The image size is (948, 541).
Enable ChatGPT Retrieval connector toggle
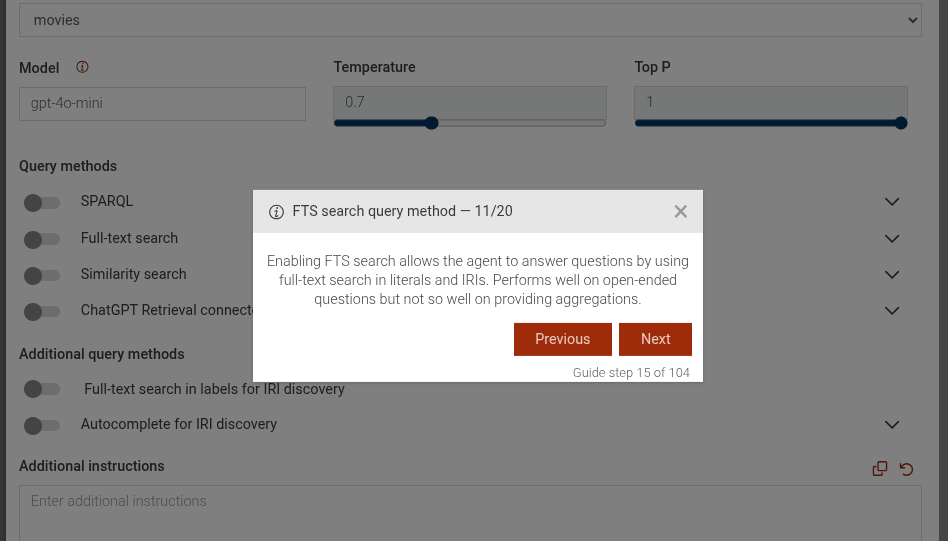click(42, 311)
